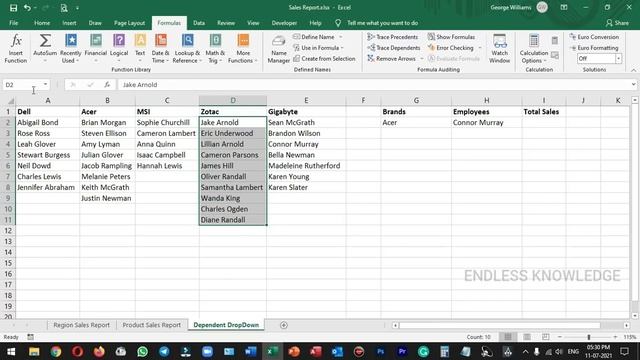Image resolution: width=640 pixels, height=360 pixels.
Task: Click Euro Conversion
Action: coord(594,37)
